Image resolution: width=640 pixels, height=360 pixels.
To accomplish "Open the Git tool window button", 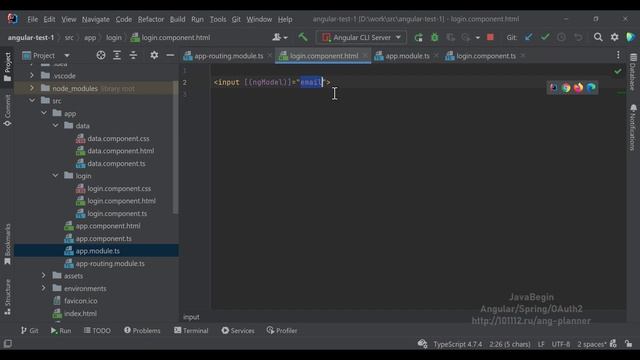I will pos(29,330).
